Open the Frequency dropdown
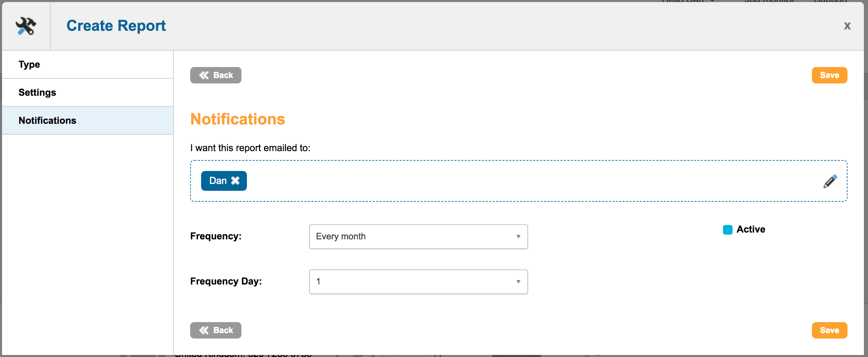Image resolution: width=868 pixels, height=357 pixels. (x=418, y=237)
